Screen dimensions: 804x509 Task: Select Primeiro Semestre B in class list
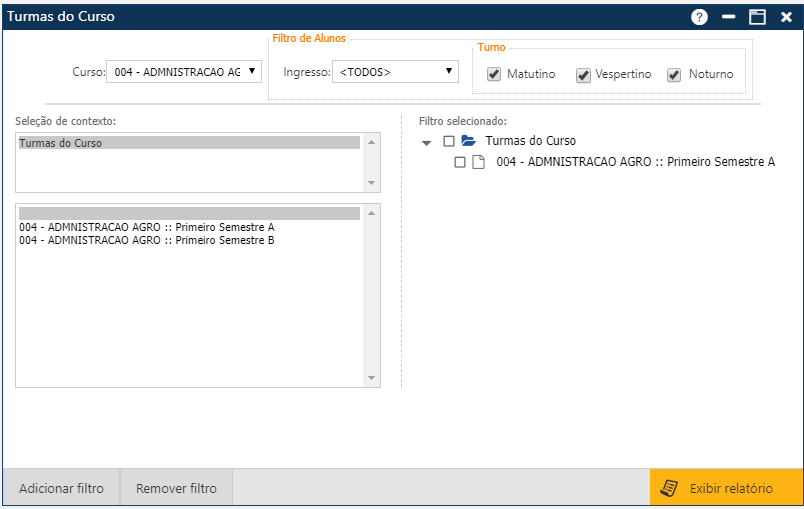147,240
